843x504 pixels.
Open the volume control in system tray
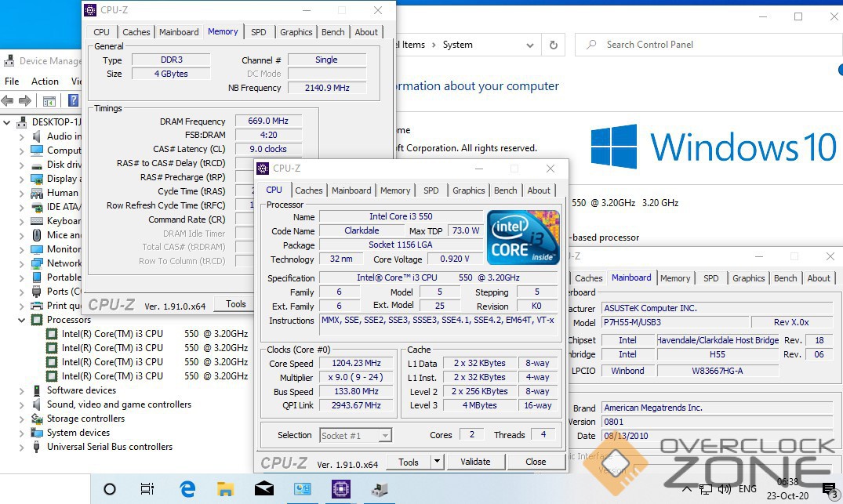click(725, 489)
